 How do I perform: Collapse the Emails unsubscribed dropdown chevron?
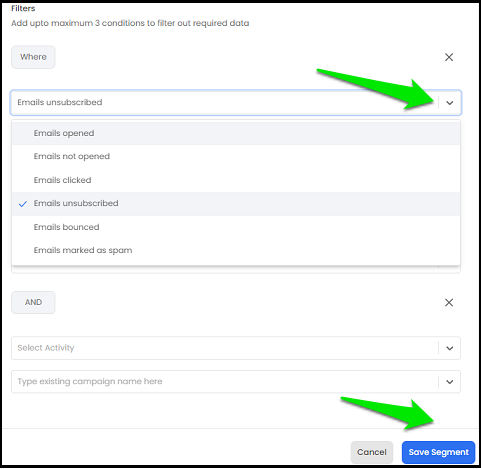coord(449,103)
